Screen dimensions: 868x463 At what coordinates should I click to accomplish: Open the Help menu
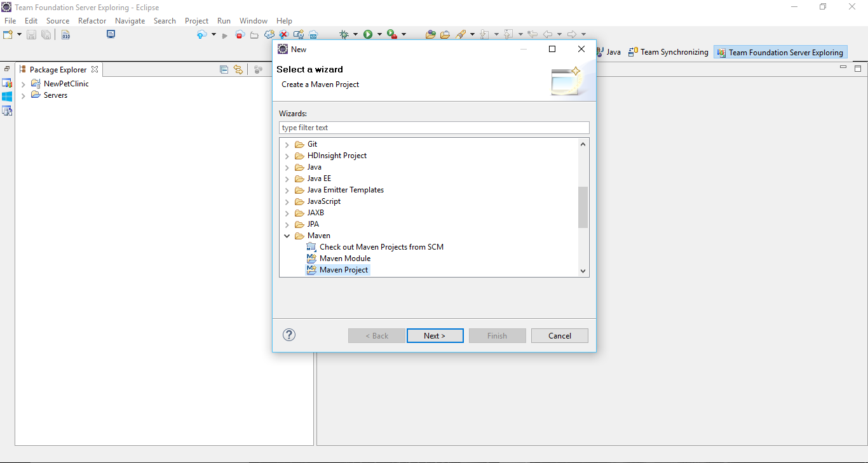[x=284, y=20]
